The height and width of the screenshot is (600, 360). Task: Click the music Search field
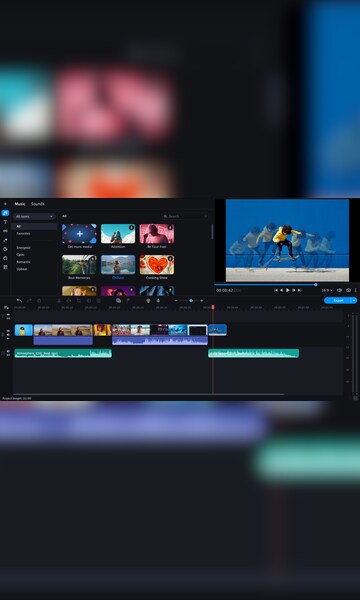pyautogui.click(x=185, y=216)
